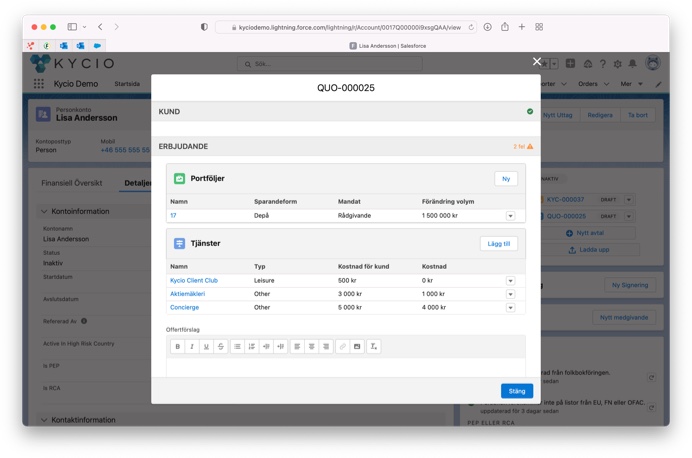This screenshot has height=458, width=692.
Task: Open row menu for Kycio Client Club
Action: click(510, 281)
